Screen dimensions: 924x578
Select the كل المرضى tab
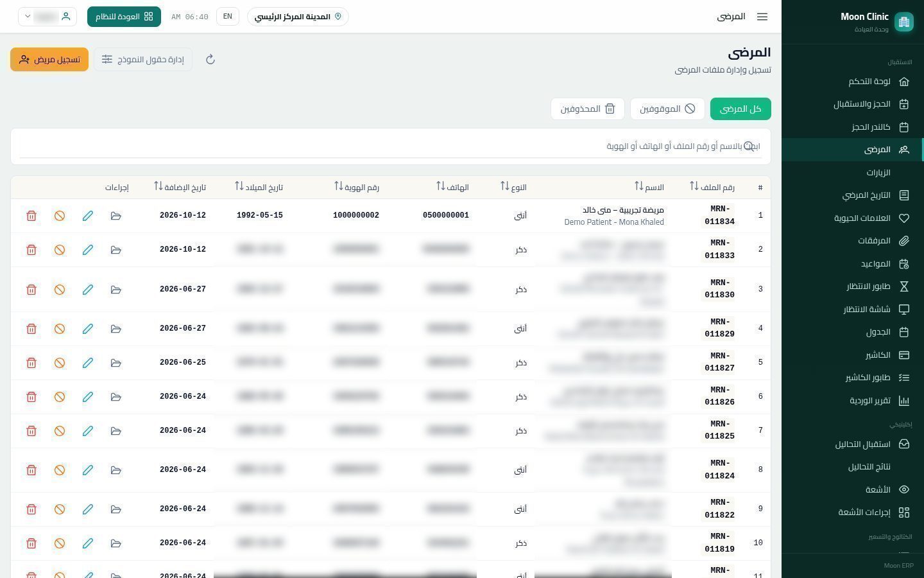coord(740,109)
